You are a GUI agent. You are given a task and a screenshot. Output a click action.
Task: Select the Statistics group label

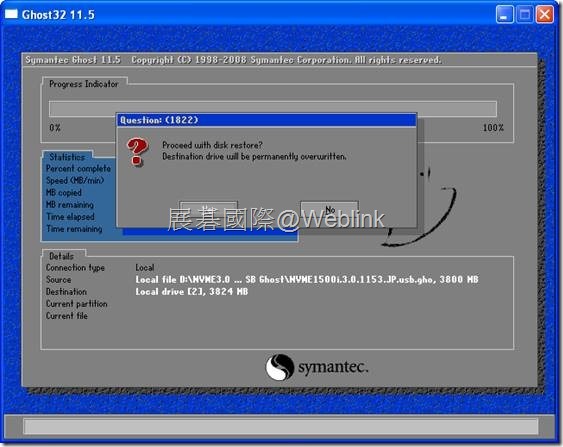tap(67, 157)
